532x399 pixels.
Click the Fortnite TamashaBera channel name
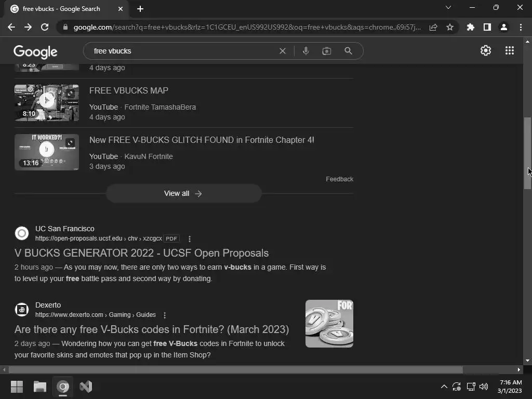pyautogui.click(x=160, y=107)
